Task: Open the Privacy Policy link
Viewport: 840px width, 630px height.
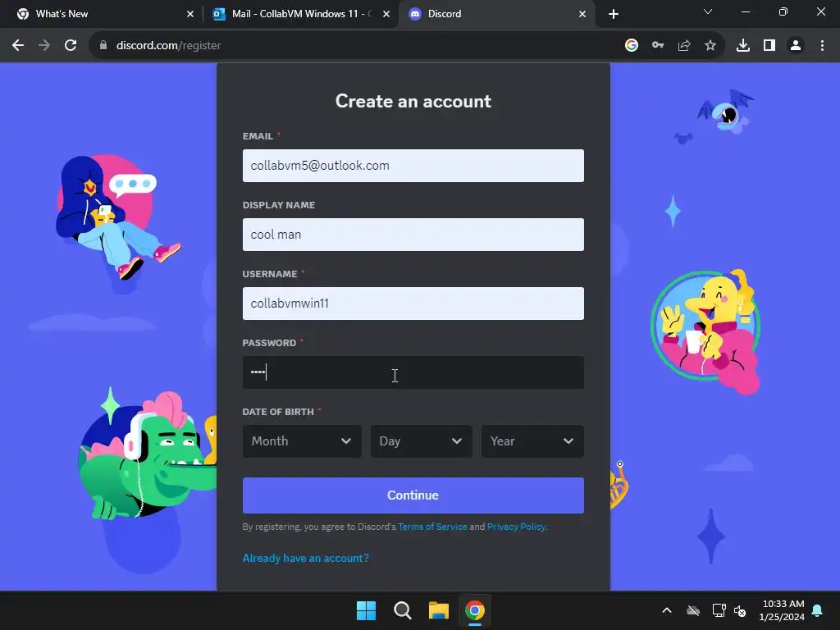Action: tap(517, 527)
